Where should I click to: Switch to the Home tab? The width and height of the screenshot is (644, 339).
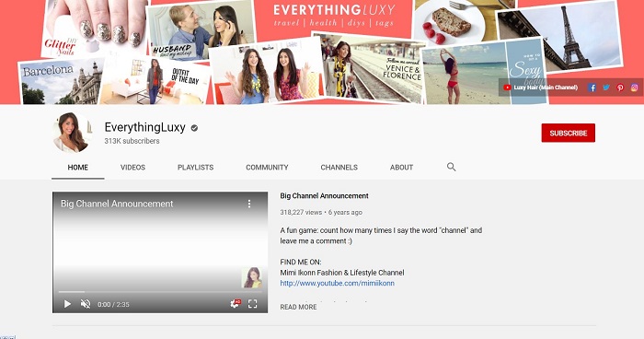click(x=77, y=168)
